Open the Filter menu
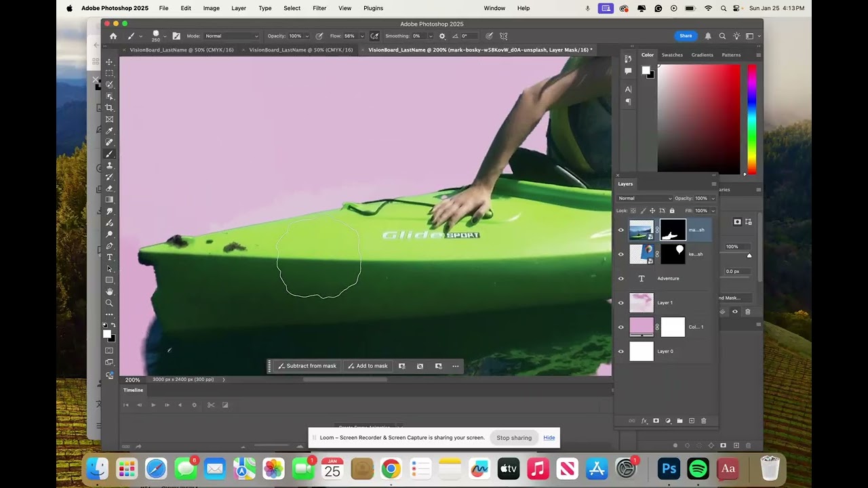Screen dimensions: 868x488 point(319,8)
